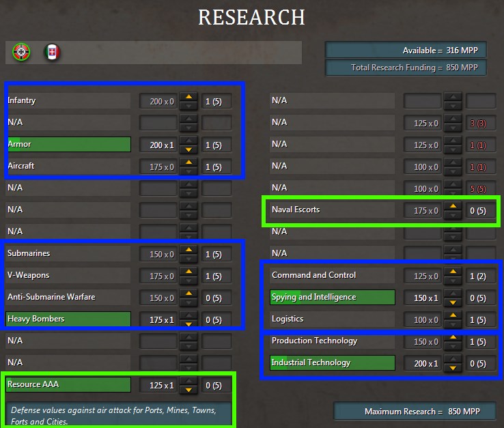This screenshot has width=504, height=428.
Task: Add a research chit to Aircraft
Action: (188, 162)
